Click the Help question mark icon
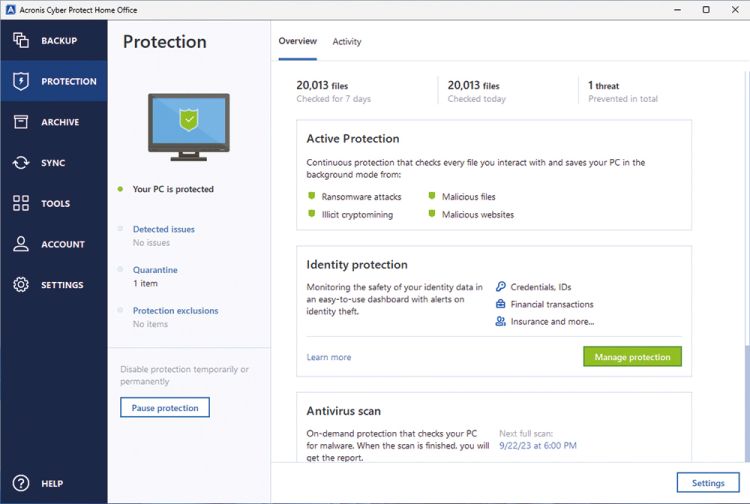The width and height of the screenshot is (750, 504). tap(21, 483)
